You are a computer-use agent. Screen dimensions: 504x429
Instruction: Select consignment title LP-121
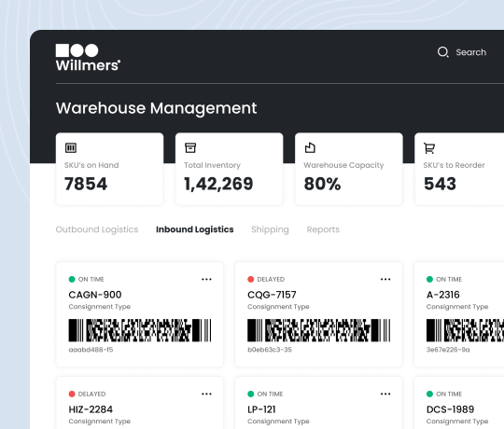pyautogui.click(x=261, y=409)
